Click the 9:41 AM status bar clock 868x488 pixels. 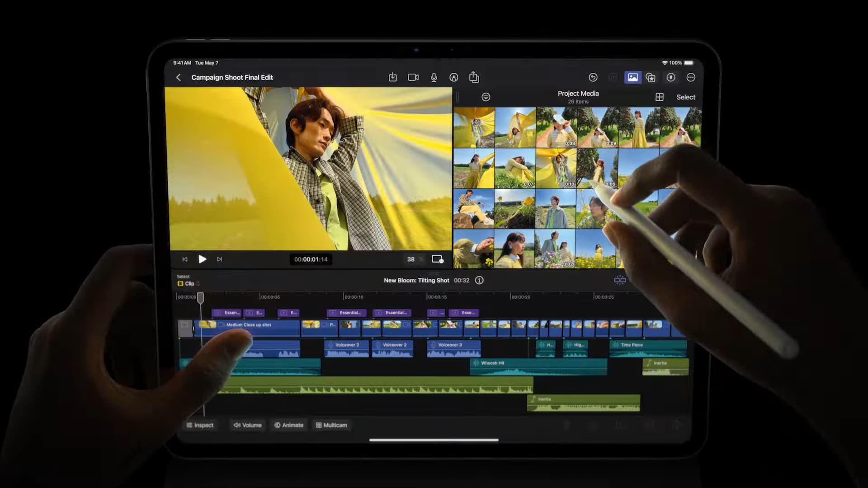182,63
